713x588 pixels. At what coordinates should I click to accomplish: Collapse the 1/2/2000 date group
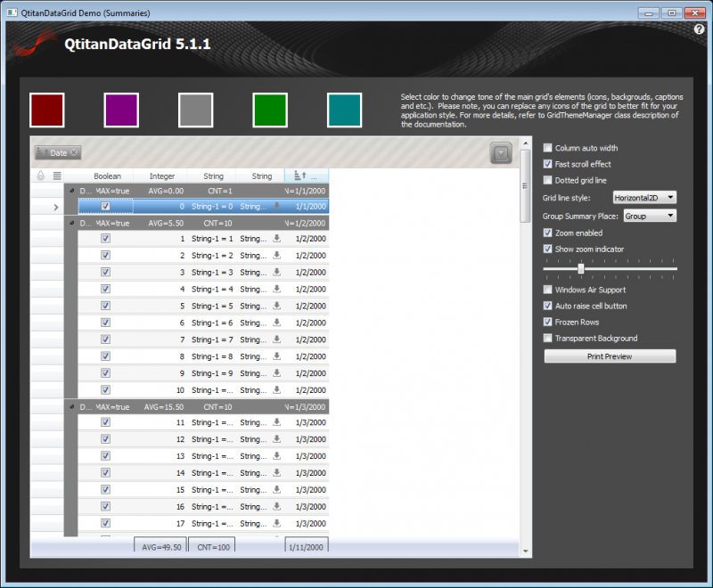click(71, 224)
